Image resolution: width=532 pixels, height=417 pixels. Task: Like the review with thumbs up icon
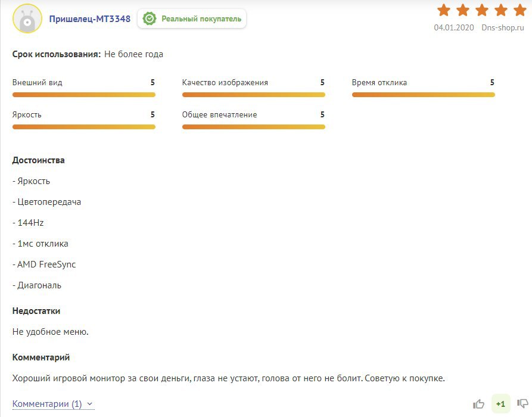coord(479,404)
